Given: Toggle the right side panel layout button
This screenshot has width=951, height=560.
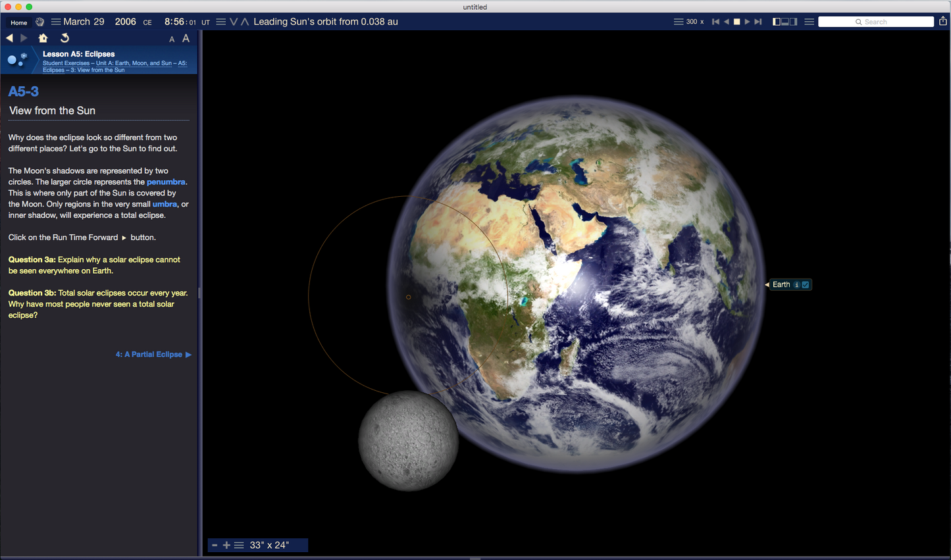Looking at the screenshot, I should coord(794,22).
